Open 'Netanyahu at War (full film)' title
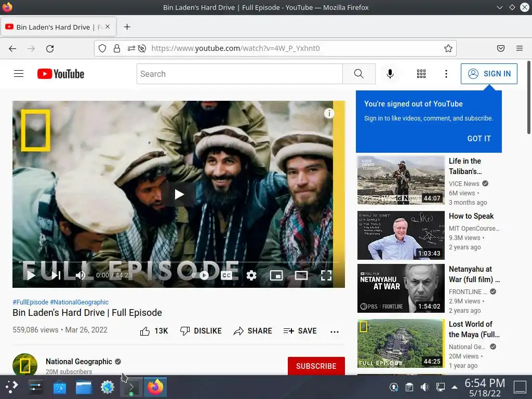 tap(474, 274)
